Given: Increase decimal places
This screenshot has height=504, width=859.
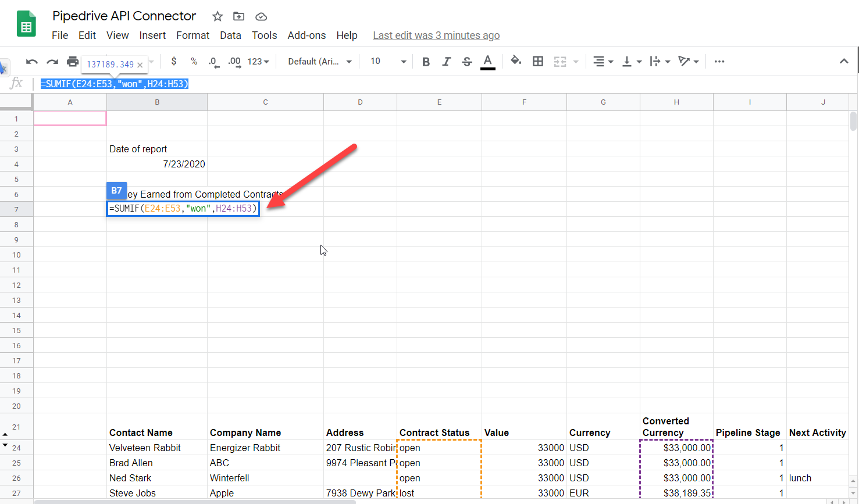Looking at the screenshot, I should click(x=234, y=61).
